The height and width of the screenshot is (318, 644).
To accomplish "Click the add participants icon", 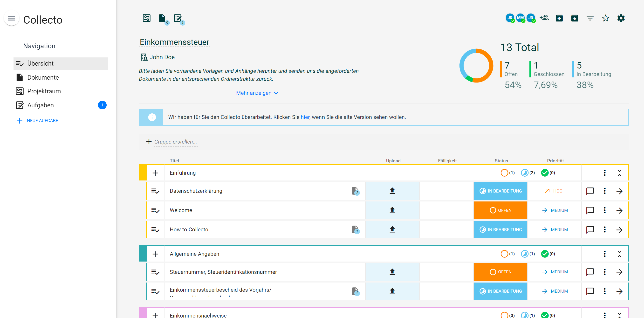I will pyautogui.click(x=544, y=18).
